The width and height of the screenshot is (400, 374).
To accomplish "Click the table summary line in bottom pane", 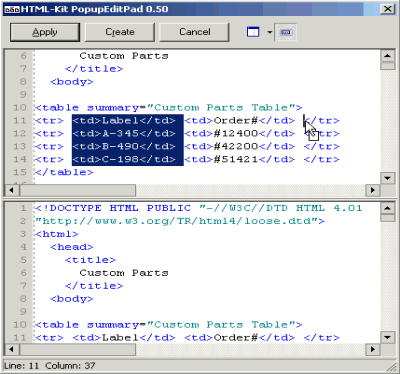I will [169, 325].
